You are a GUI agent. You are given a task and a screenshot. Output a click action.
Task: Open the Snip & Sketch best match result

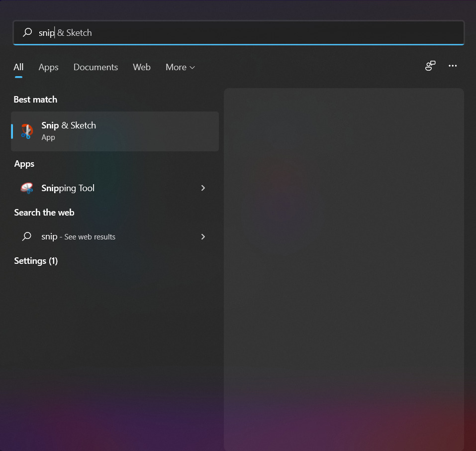click(x=115, y=131)
